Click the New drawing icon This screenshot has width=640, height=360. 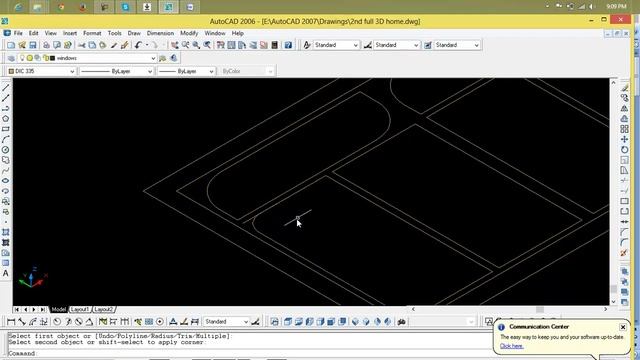tap(11, 45)
